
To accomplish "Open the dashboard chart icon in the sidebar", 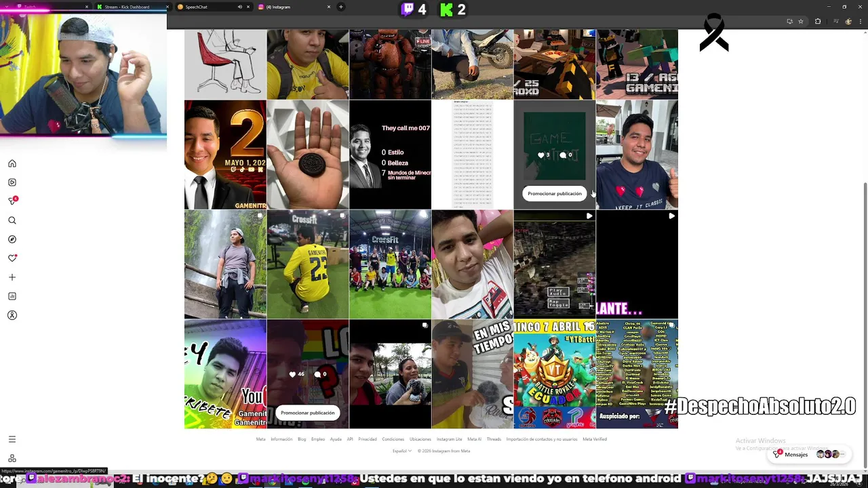I will click(12, 296).
